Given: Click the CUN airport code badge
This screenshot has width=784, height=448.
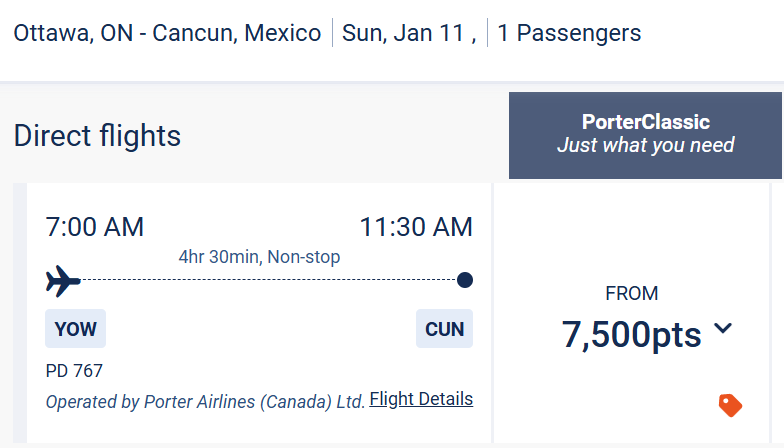Looking at the screenshot, I should pyautogui.click(x=444, y=329).
